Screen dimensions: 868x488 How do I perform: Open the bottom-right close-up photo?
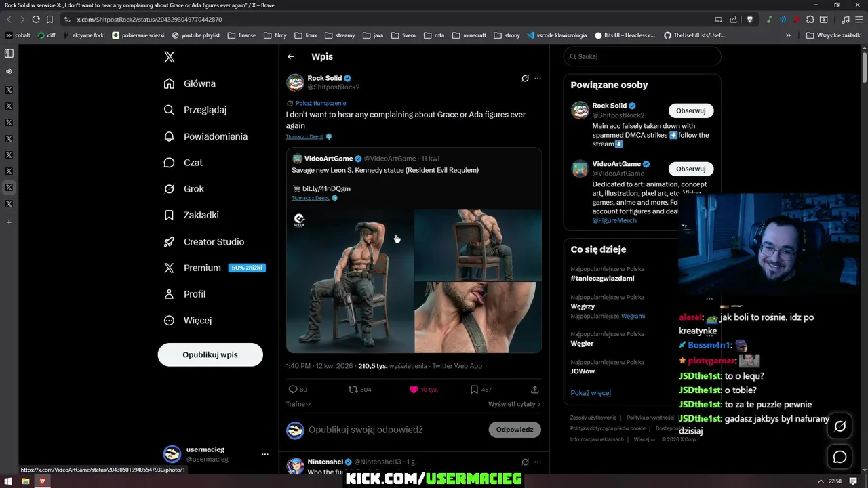pos(478,318)
